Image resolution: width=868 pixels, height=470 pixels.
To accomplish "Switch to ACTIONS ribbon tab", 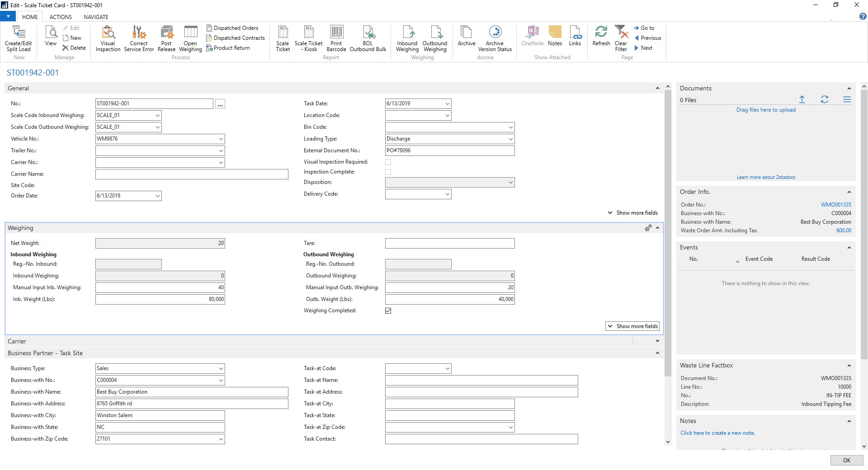I will click(61, 17).
